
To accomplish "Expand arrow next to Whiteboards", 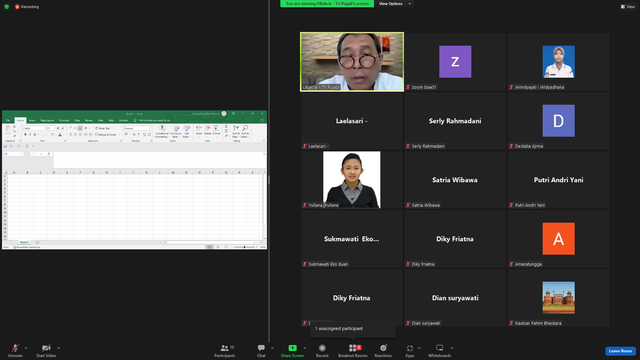I will (452, 348).
